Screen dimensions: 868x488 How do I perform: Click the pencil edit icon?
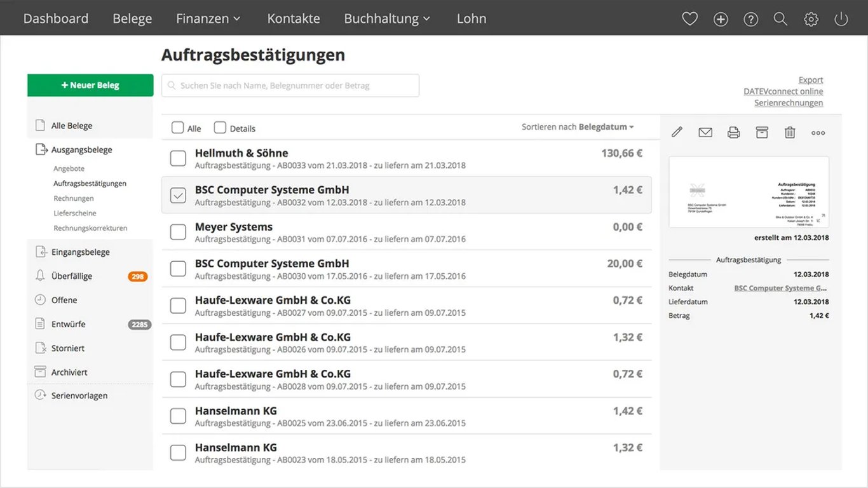[x=677, y=132]
